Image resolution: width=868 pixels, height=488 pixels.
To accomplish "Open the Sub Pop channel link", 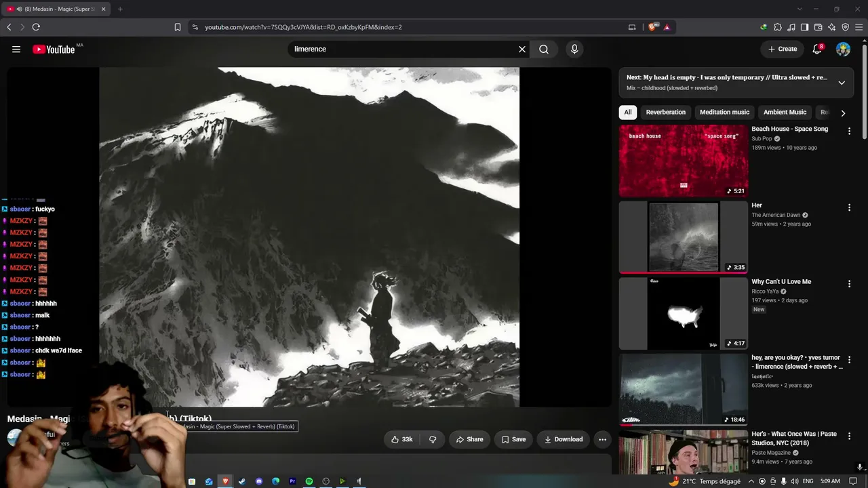I will (762, 138).
